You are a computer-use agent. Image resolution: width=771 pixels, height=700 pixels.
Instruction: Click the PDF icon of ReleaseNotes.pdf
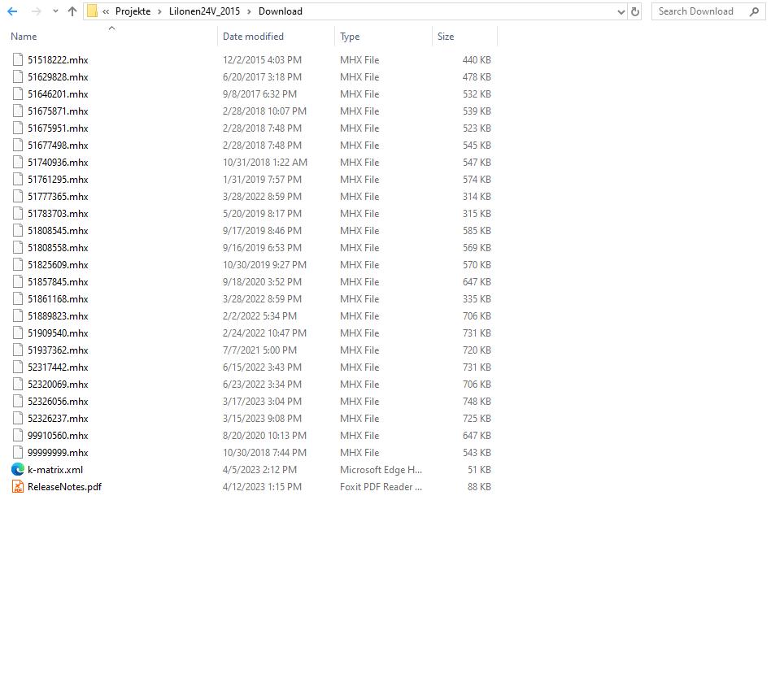click(18, 487)
